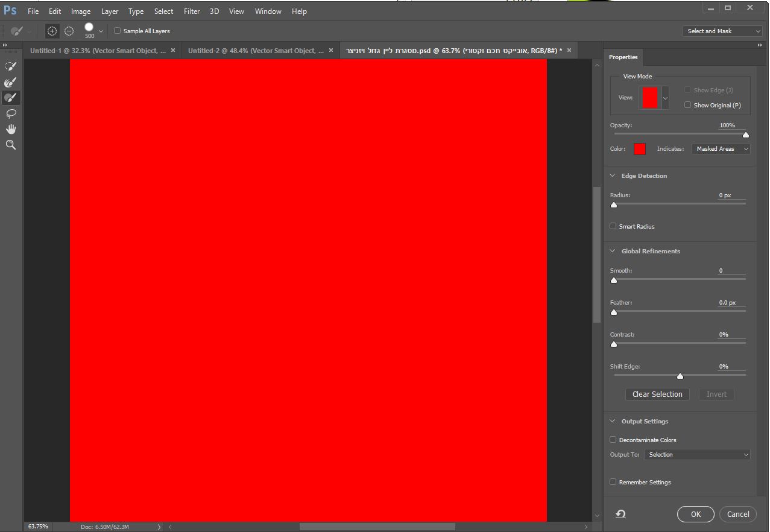Open the Output To Selection dropdown
This screenshot has height=532, width=770.
tap(697, 454)
